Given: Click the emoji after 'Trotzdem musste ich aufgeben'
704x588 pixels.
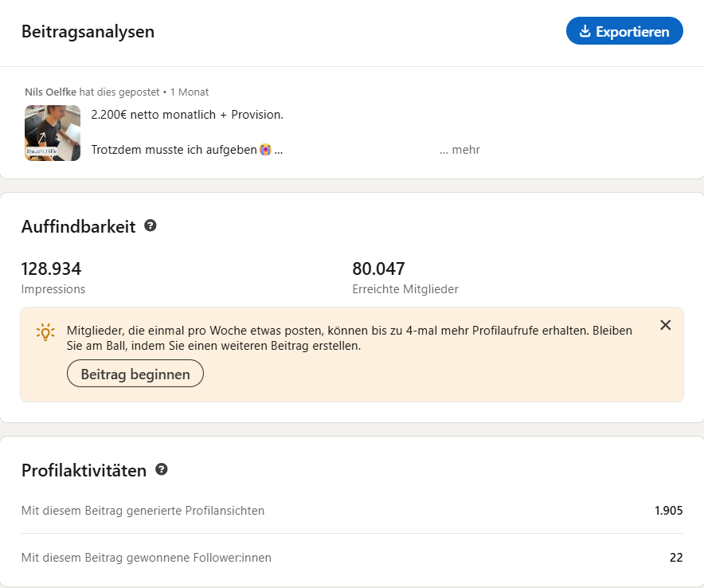Looking at the screenshot, I should (x=265, y=150).
